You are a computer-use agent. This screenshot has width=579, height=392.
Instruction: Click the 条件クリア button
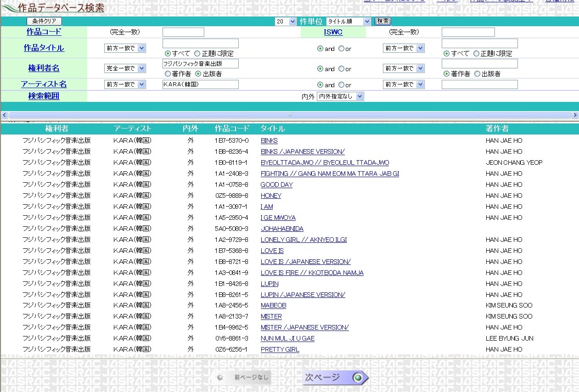(44, 21)
